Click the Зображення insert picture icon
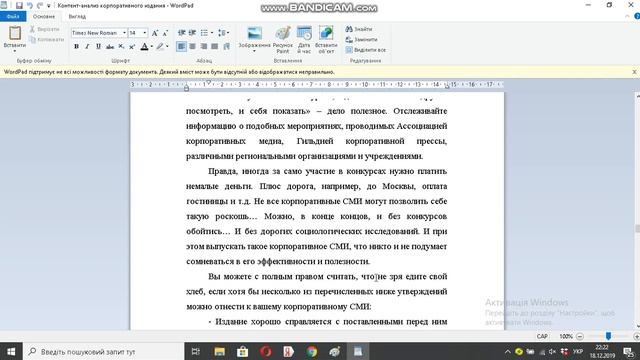640x360 pixels. pyautogui.click(x=254, y=33)
